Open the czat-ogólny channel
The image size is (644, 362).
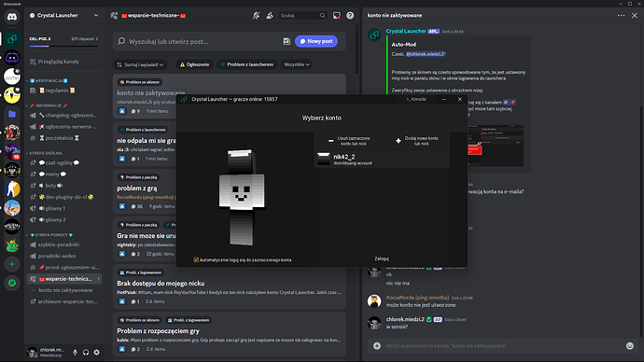pos(64,163)
